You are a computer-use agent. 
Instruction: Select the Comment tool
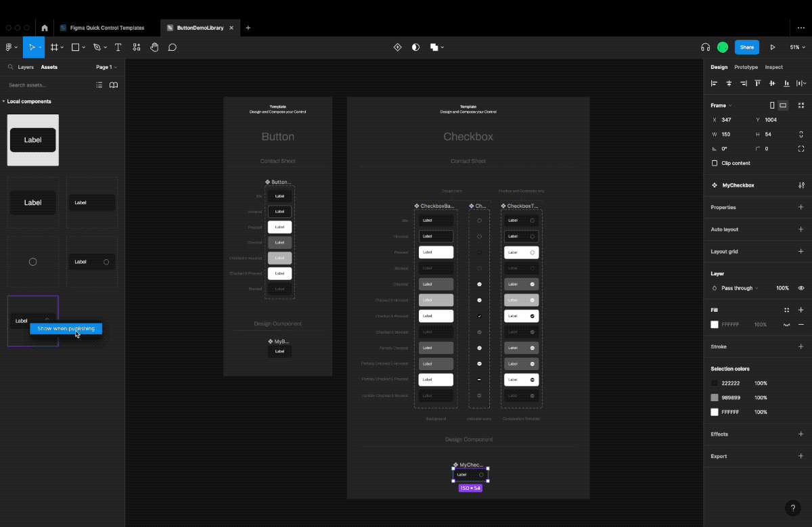point(173,47)
